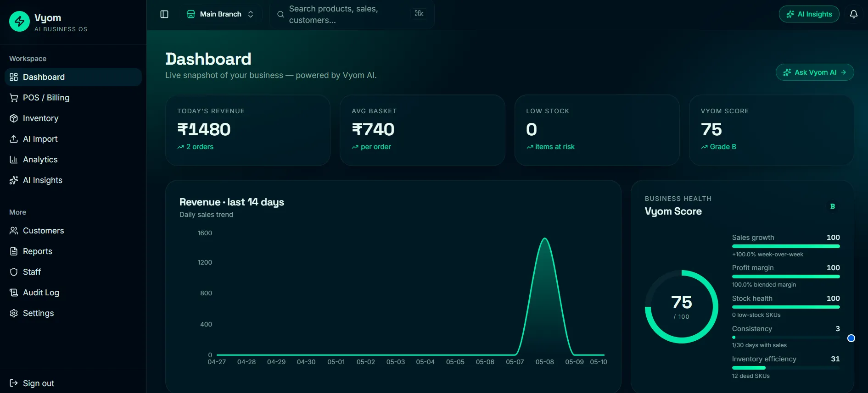Screen dimensions: 868x393
Task: Click the Staff shield icon
Action: [14, 272]
